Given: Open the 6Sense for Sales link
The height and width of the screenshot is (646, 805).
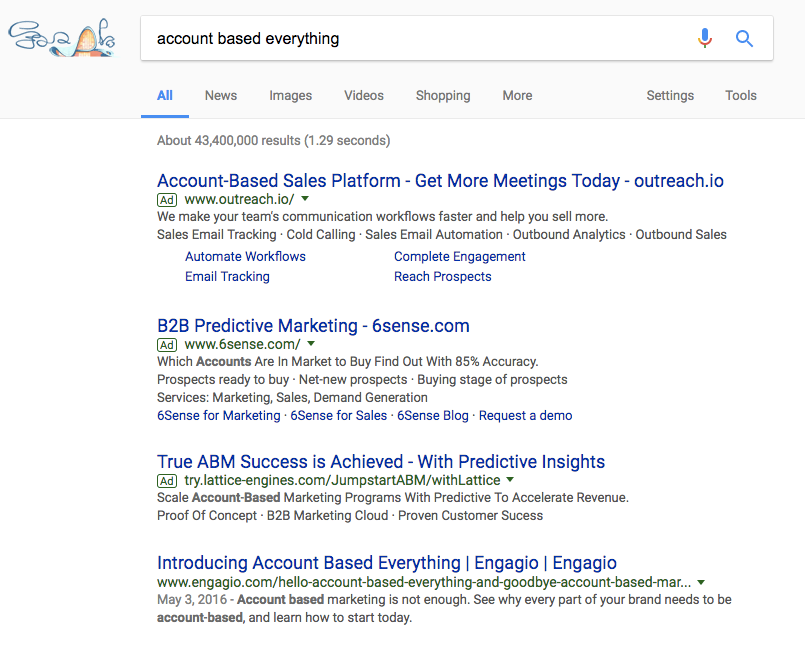Looking at the screenshot, I should (339, 415).
